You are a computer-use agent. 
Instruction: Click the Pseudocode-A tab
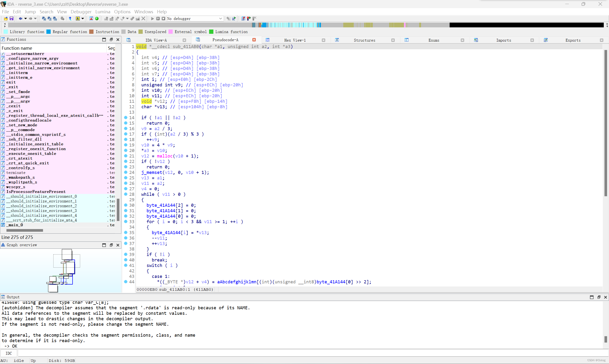point(226,39)
